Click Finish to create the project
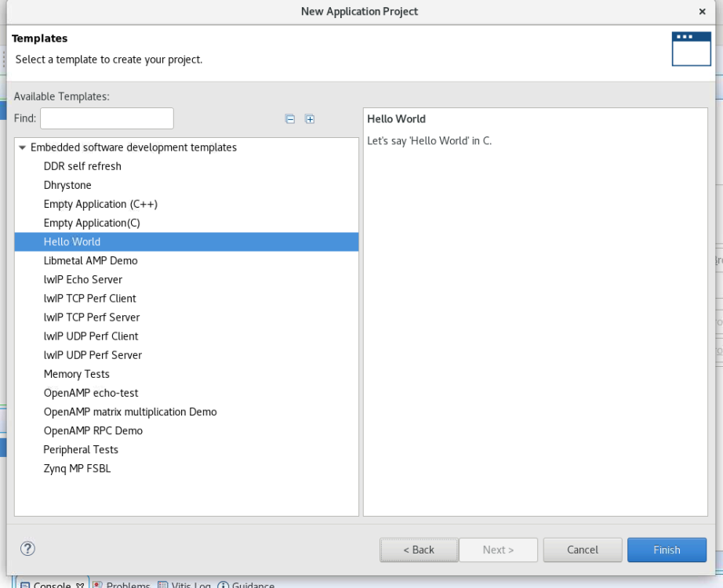The height and width of the screenshot is (588, 723). (667, 550)
